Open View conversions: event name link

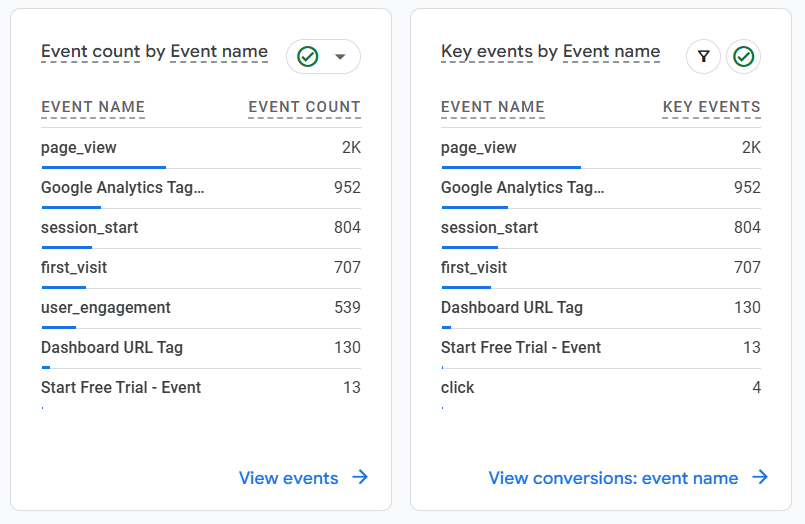point(613,478)
